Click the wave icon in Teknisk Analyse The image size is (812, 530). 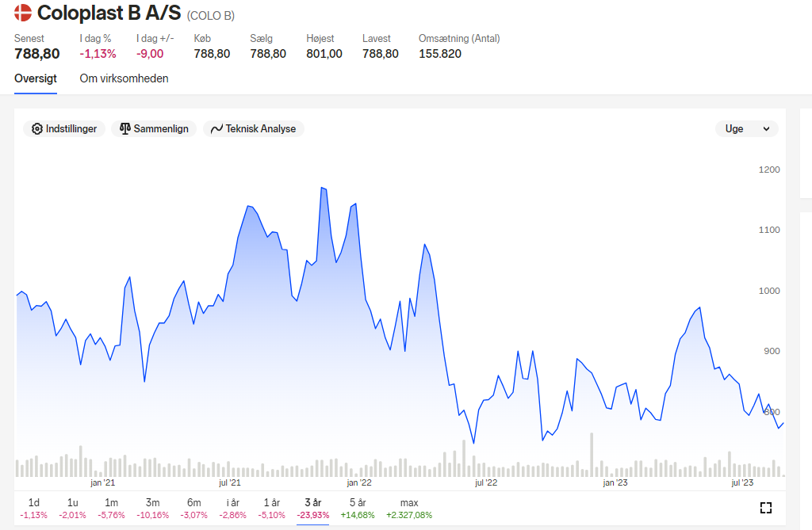point(217,129)
